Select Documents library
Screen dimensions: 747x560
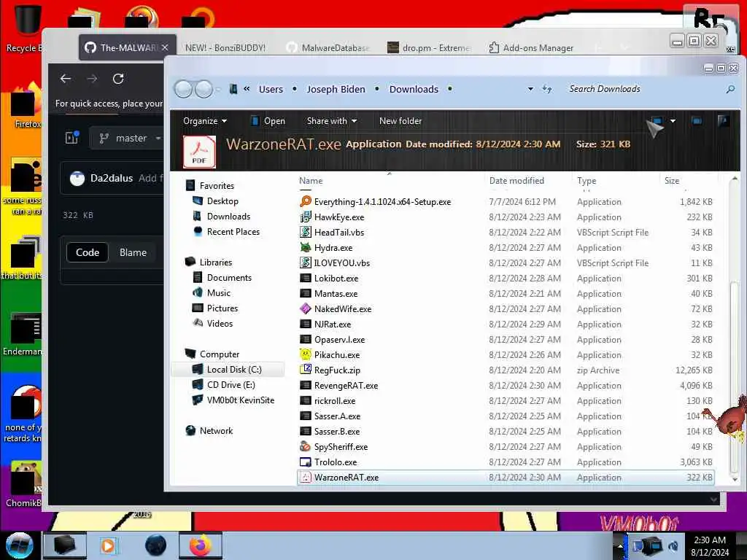coord(229,278)
